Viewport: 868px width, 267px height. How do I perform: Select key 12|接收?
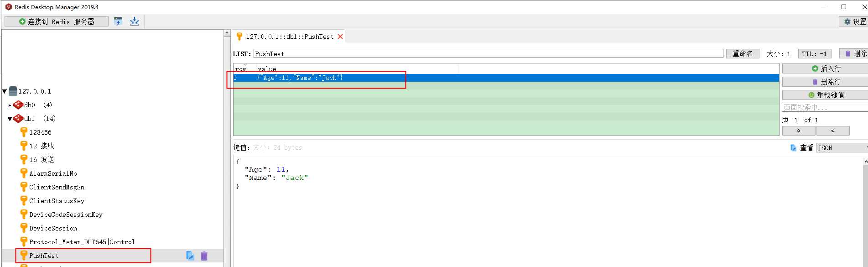click(x=42, y=146)
